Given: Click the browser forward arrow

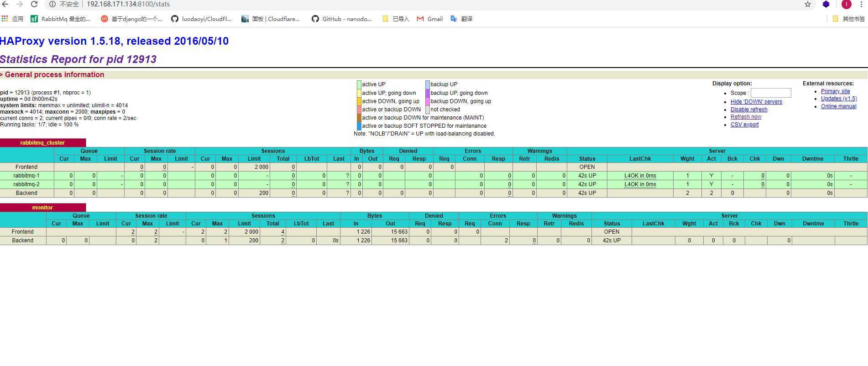Looking at the screenshot, I should point(19,4).
